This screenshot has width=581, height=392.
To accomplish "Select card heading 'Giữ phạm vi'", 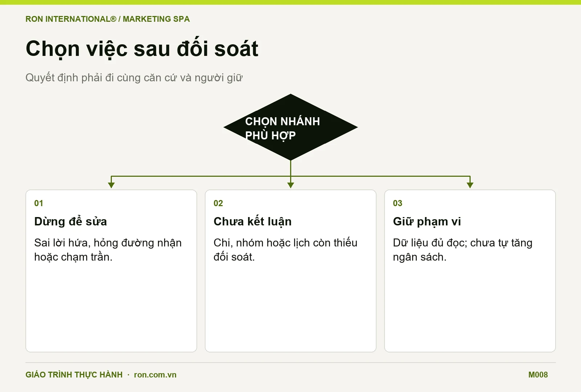I will (427, 221).
